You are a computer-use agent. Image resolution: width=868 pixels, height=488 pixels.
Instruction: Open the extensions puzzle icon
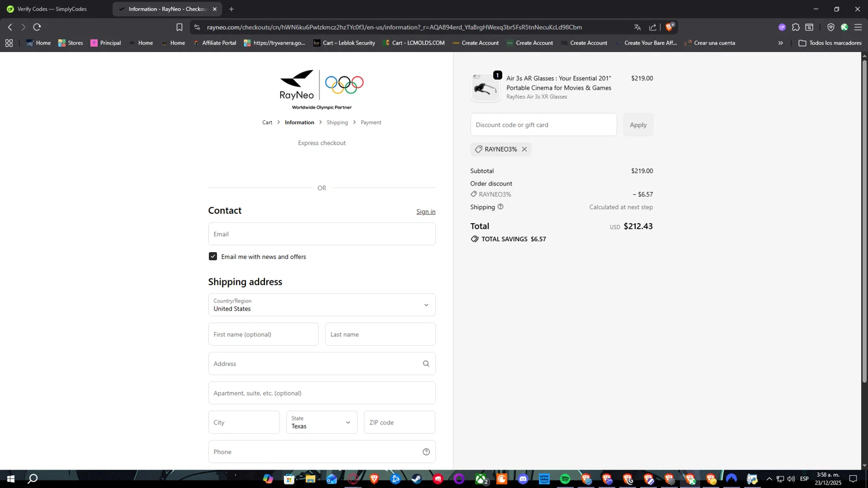tap(796, 27)
